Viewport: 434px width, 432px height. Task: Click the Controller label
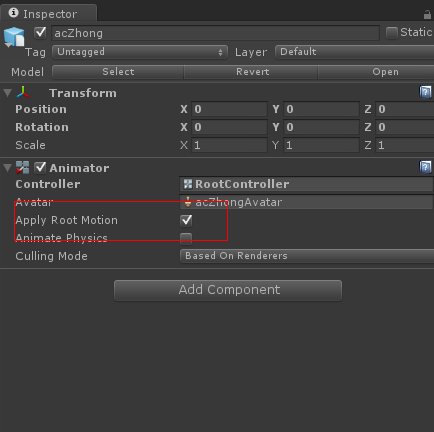48,184
